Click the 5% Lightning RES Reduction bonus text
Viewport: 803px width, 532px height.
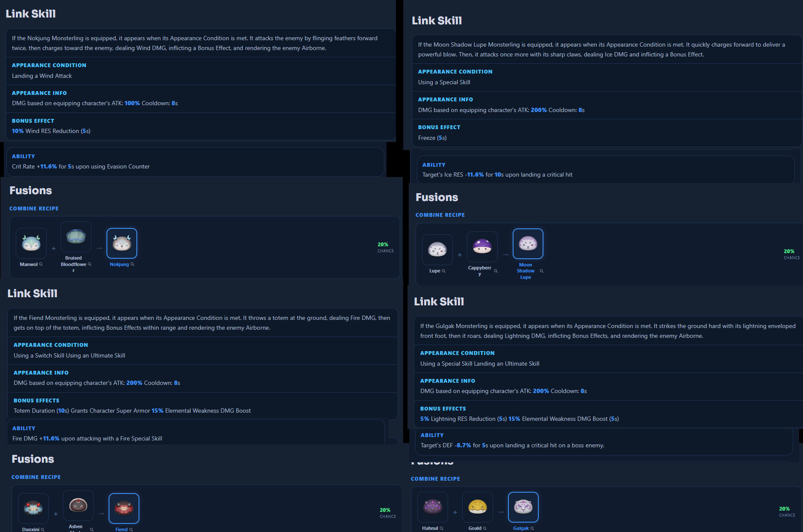(520, 419)
